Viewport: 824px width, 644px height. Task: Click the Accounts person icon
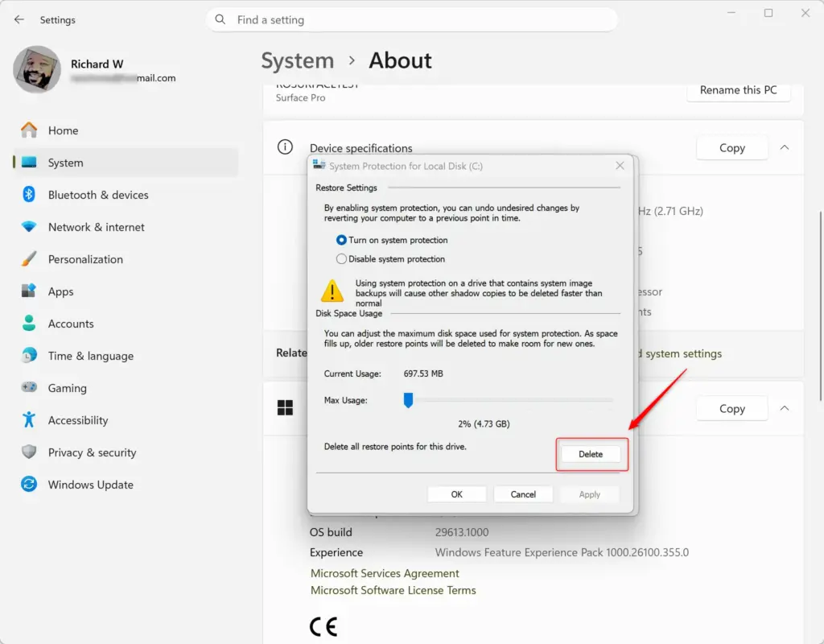pos(29,323)
